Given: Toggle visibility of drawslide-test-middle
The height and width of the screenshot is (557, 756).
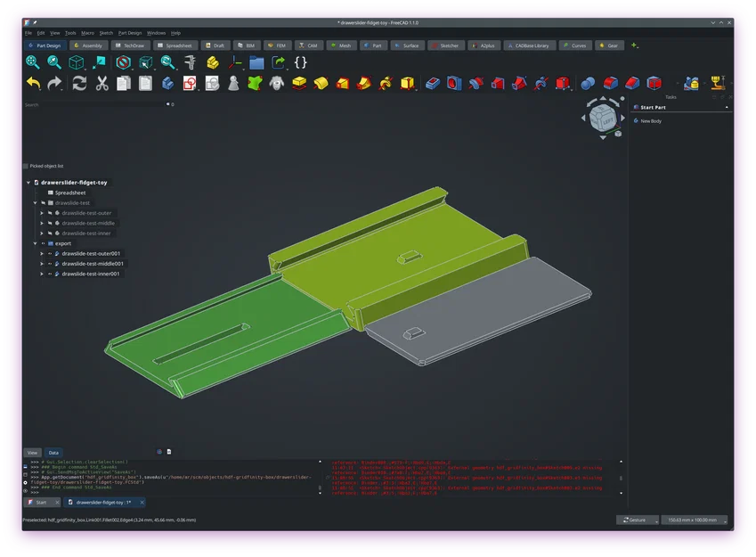Looking at the screenshot, I should 50,223.
